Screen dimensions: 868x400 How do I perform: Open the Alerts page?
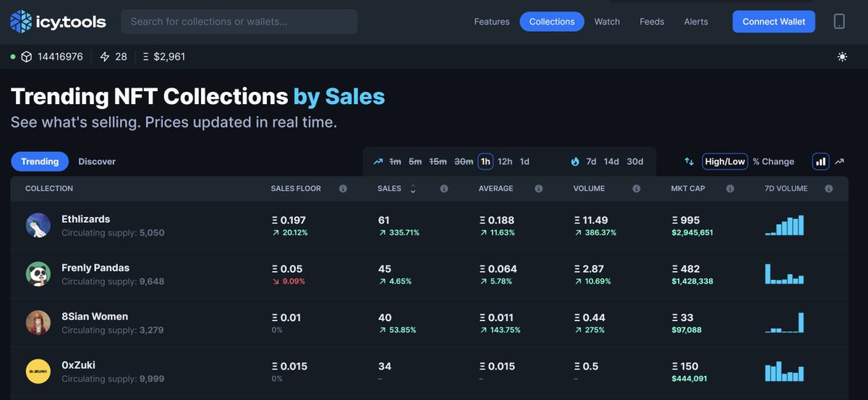(x=696, y=22)
